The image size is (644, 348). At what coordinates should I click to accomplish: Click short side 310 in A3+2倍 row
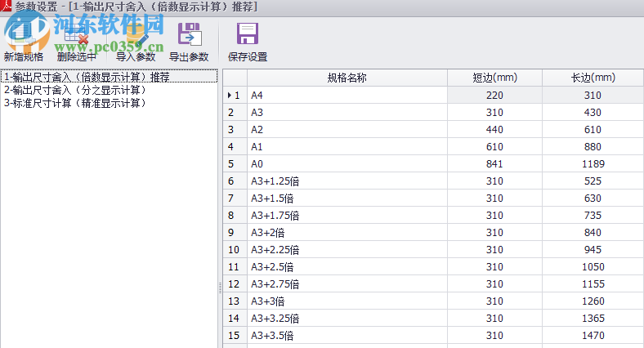[495, 232]
